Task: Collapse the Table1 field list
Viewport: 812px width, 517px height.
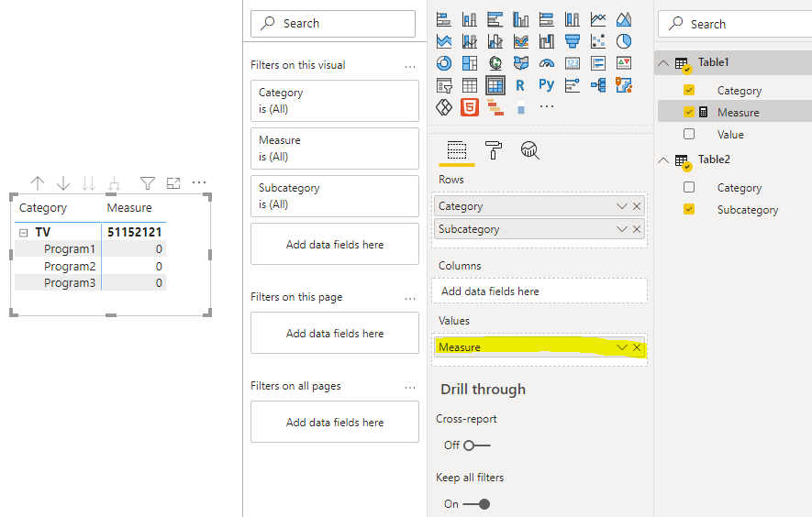Action: (663, 63)
